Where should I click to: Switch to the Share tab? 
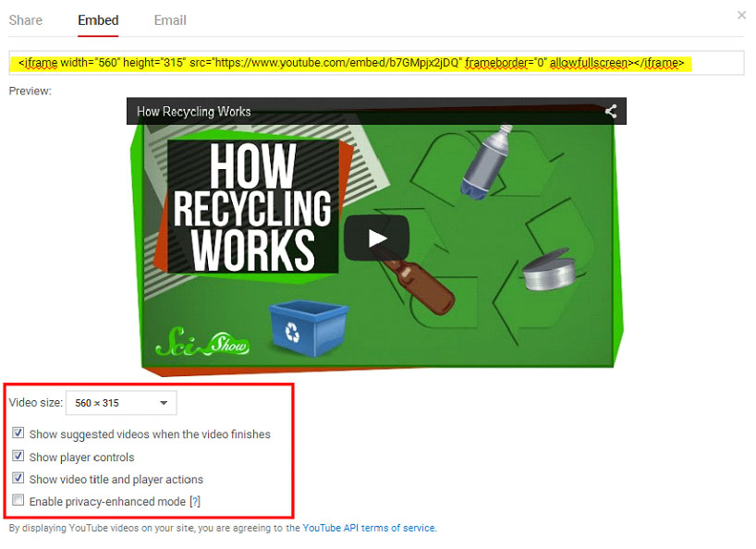click(x=26, y=20)
